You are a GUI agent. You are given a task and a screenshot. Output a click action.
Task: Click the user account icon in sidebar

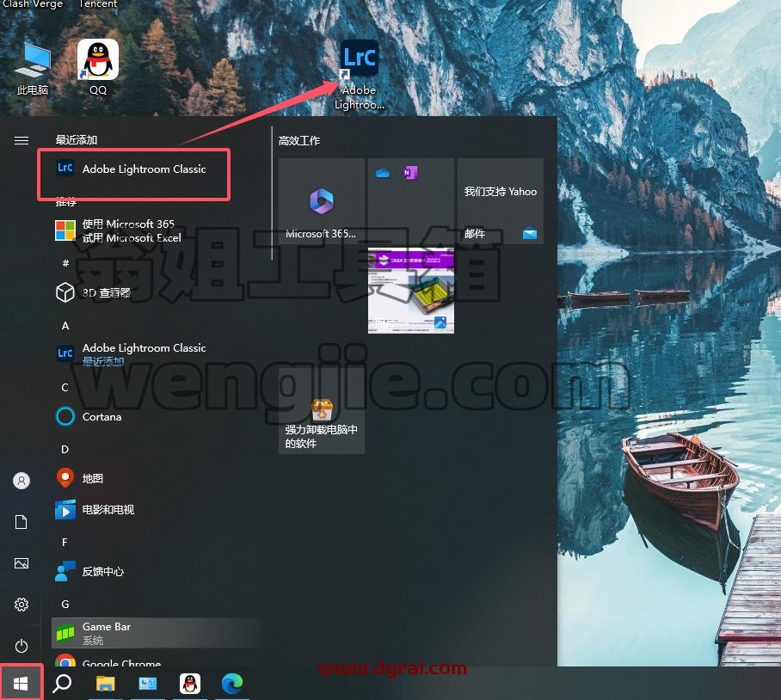coord(22,481)
